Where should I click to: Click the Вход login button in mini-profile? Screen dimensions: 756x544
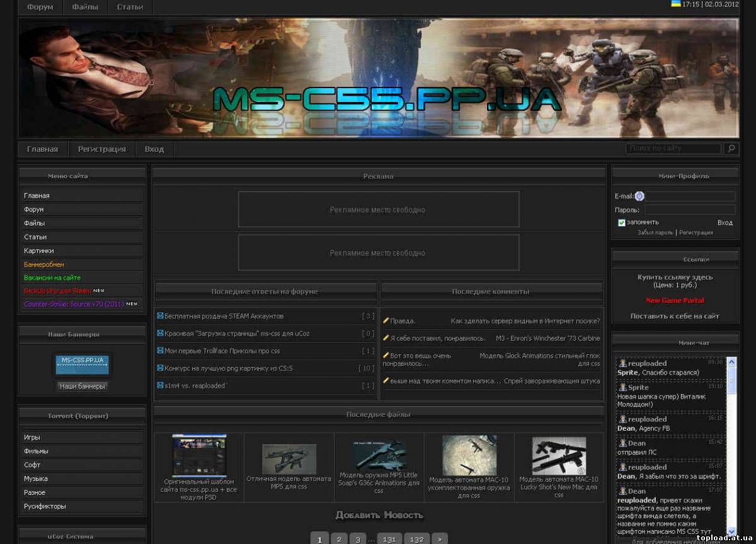(725, 222)
